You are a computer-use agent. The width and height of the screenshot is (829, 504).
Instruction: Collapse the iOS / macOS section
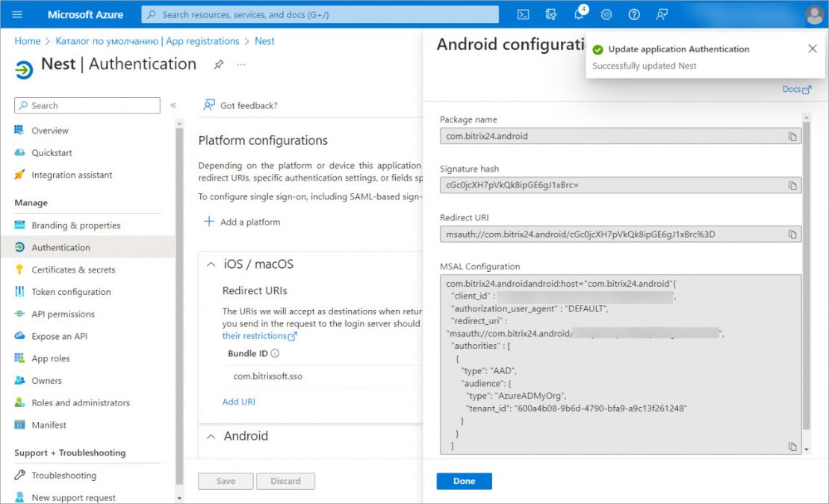coord(211,264)
